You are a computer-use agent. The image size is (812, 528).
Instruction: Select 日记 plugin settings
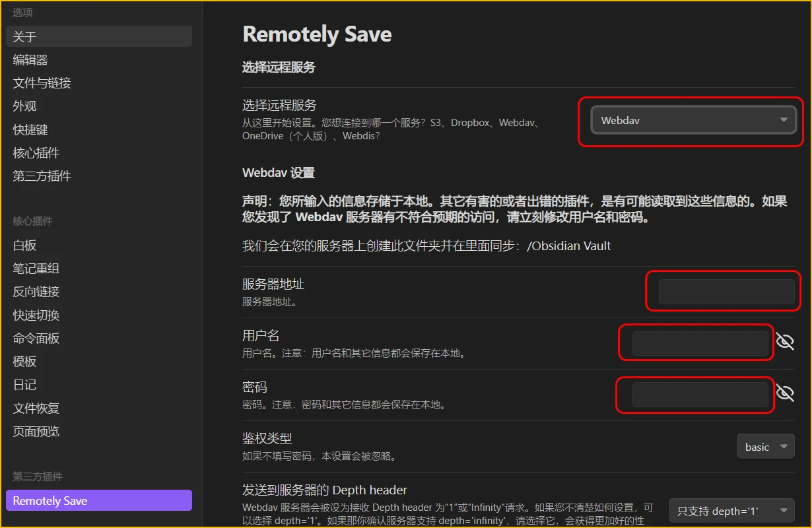pyautogui.click(x=99, y=385)
